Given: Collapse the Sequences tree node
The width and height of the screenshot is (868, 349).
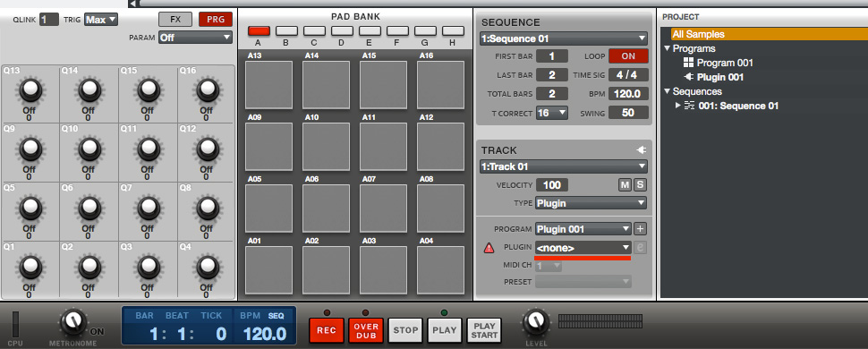Looking at the screenshot, I should click(x=667, y=91).
